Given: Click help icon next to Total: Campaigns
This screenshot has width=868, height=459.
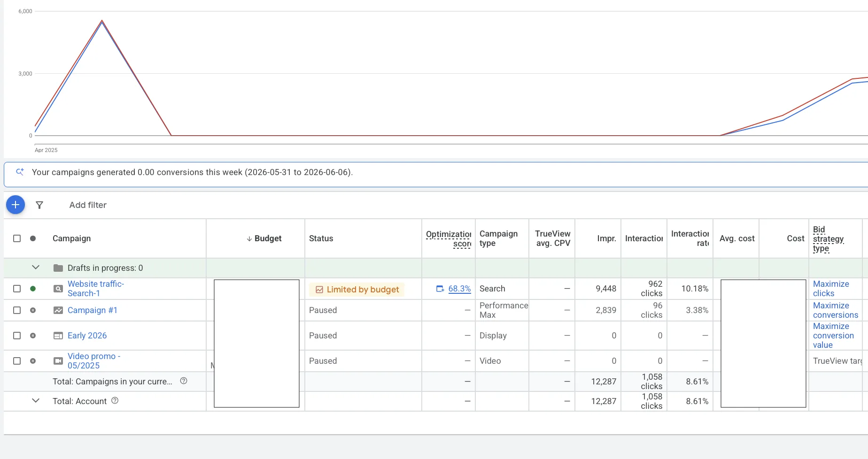Looking at the screenshot, I should point(184,381).
